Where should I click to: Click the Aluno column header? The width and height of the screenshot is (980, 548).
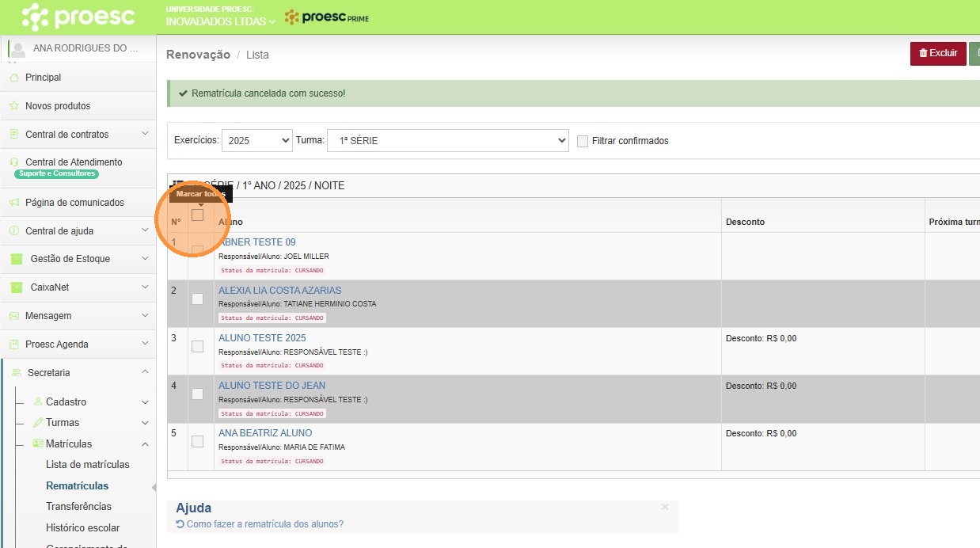pos(231,222)
